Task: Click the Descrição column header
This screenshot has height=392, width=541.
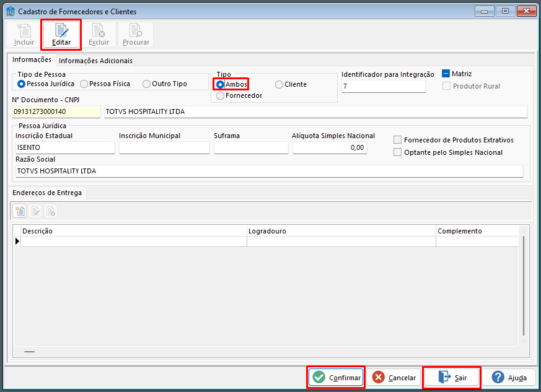Action: click(x=134, y=231)
